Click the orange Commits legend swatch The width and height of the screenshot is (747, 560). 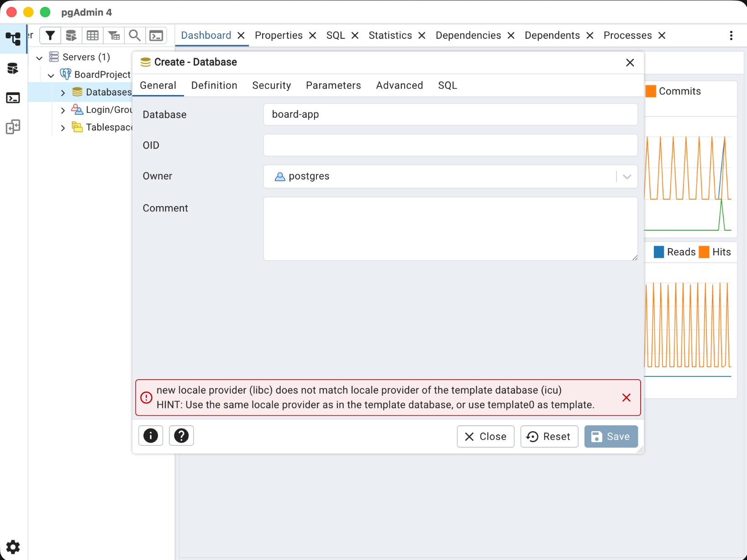(x=651, y=91)
